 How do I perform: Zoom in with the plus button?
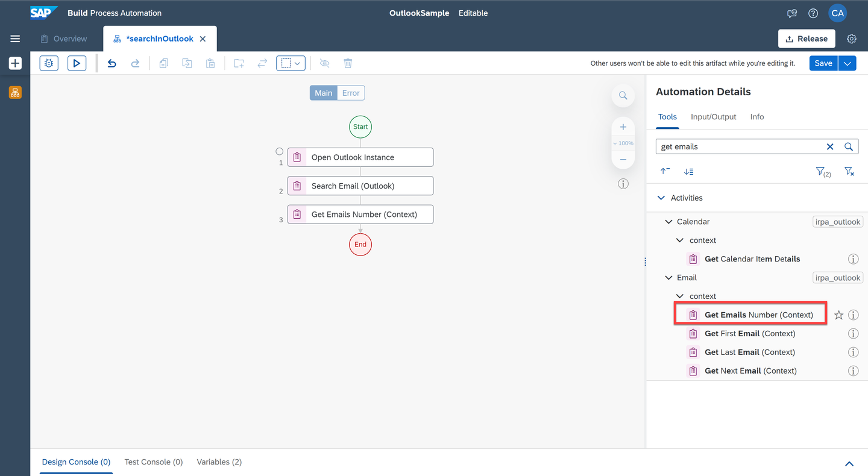coord(623,127)
